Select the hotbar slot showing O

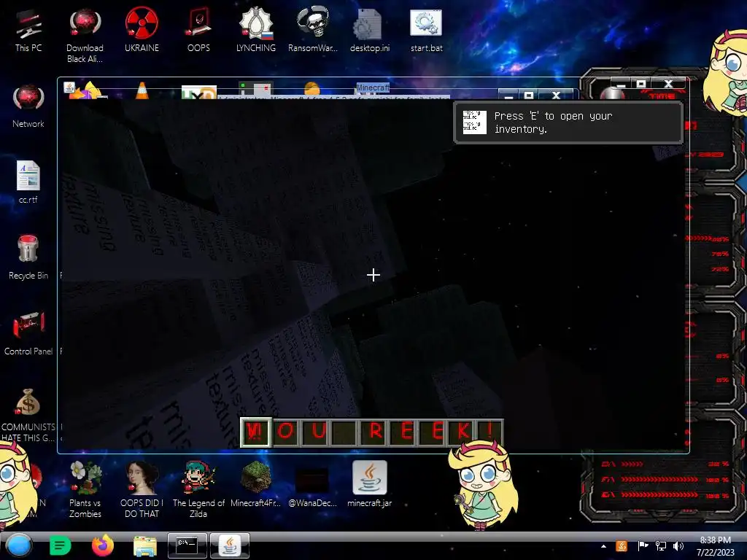click(x=285, y=432)
